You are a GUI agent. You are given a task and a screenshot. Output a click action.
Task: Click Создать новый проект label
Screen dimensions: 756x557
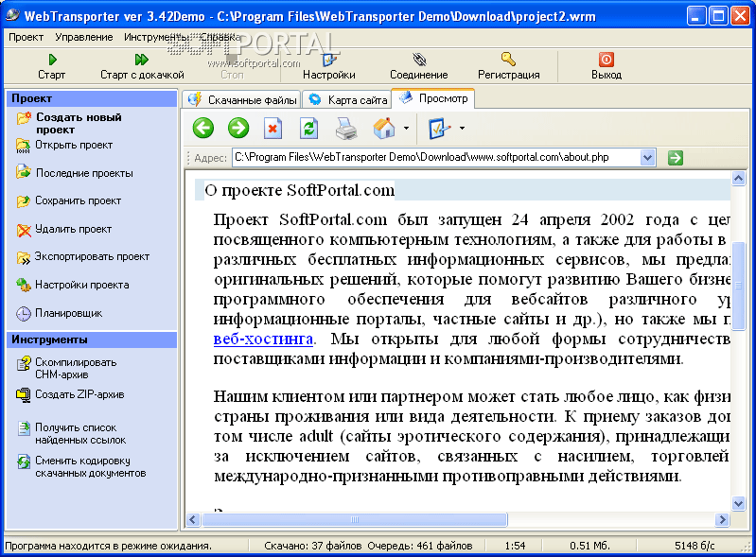pos(79,123)
